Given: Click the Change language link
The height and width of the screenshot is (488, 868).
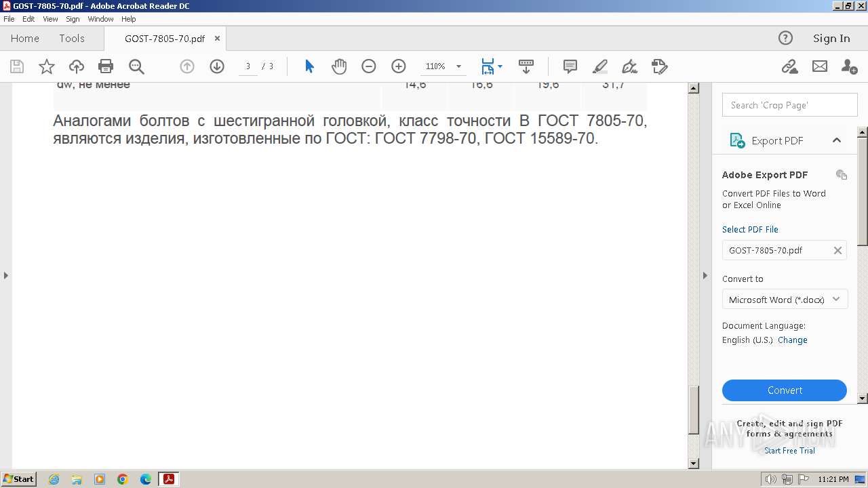Looking at the screenshot, I should (793, 340).
